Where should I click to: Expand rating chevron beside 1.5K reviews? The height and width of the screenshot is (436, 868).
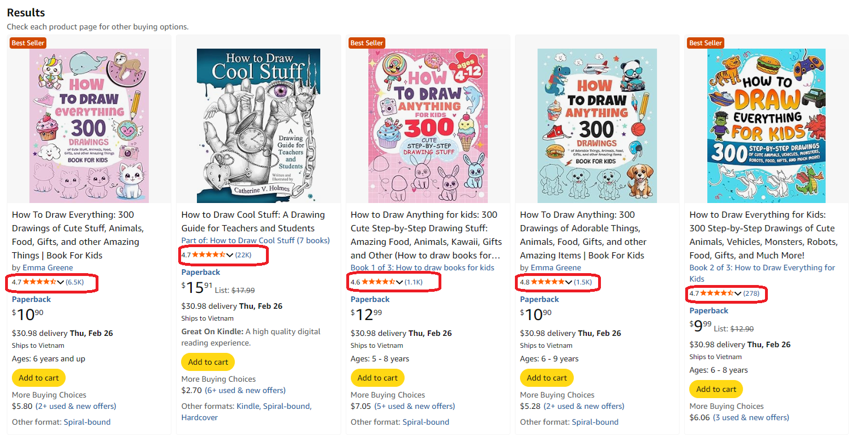(569, 282)
